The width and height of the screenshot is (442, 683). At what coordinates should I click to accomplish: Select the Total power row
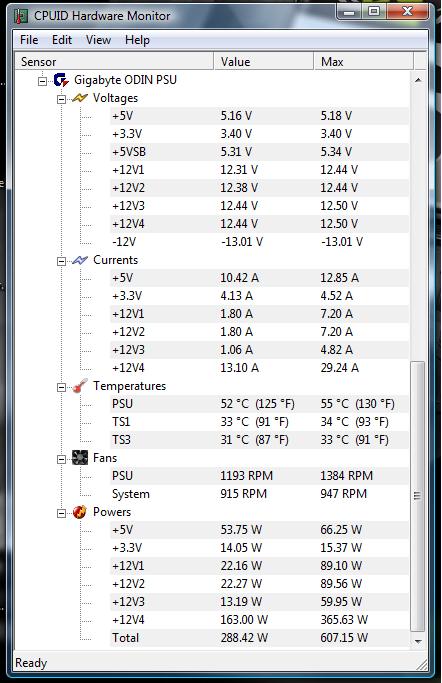(x=259, y=638)
